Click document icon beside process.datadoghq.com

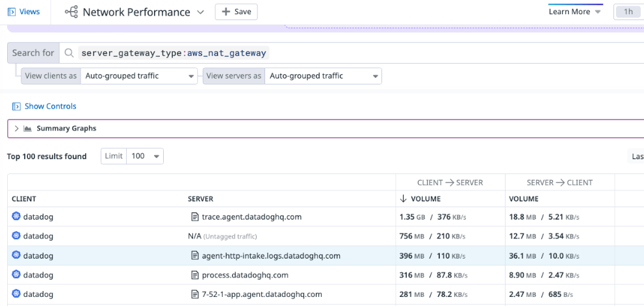(195, 275)
